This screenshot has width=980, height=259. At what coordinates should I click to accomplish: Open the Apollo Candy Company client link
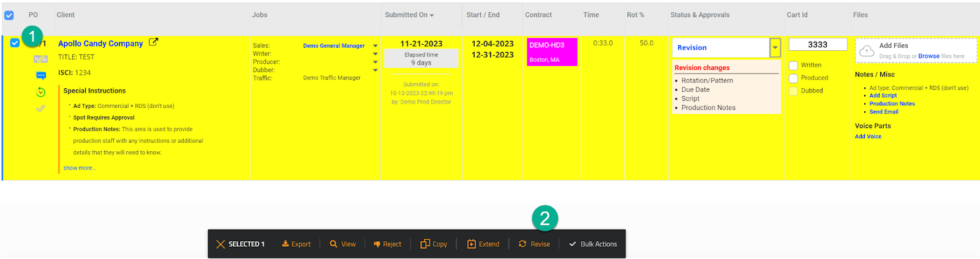tap(100, 43)
